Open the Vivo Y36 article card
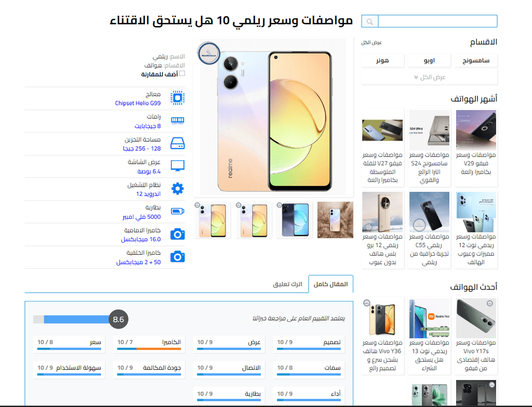Viewport: 532px width, 407px height. [382, 336]
